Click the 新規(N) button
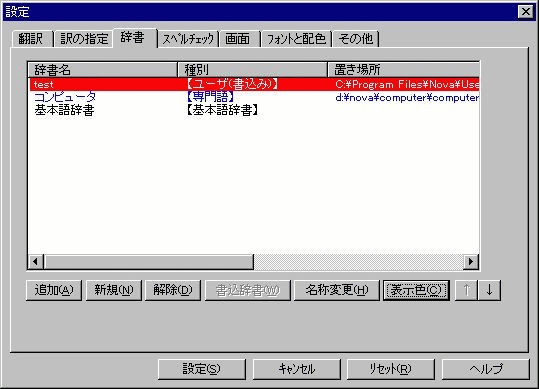The width and height of the screenshot is (539, 389). pyautogui.click(x=114, y=290)
